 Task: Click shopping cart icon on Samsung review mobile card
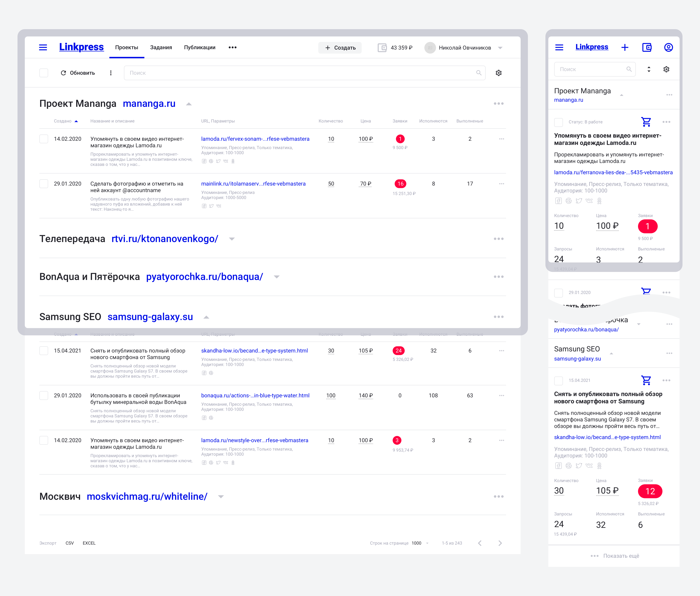point(646,380)
